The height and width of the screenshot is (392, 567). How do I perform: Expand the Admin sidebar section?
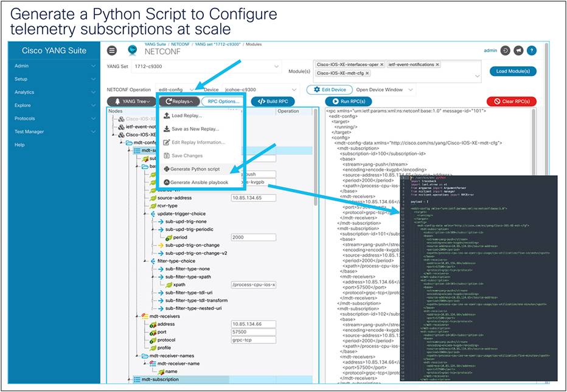tap(54, 66)
